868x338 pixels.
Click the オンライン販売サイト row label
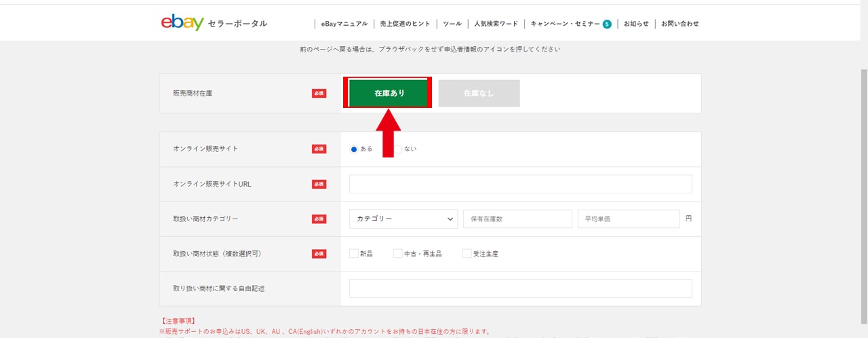pyautogui.click(x=205, y=149)
